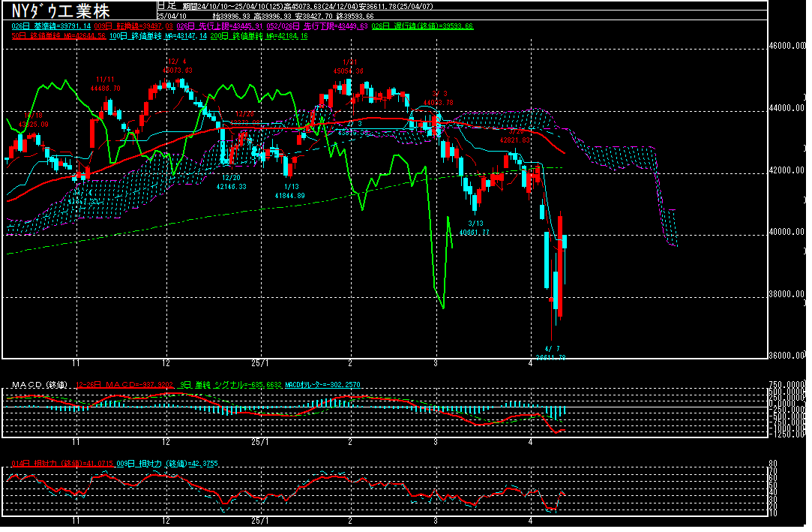
Task: Click the MACD (終値) panel title
Action: [x=40, y=385]
